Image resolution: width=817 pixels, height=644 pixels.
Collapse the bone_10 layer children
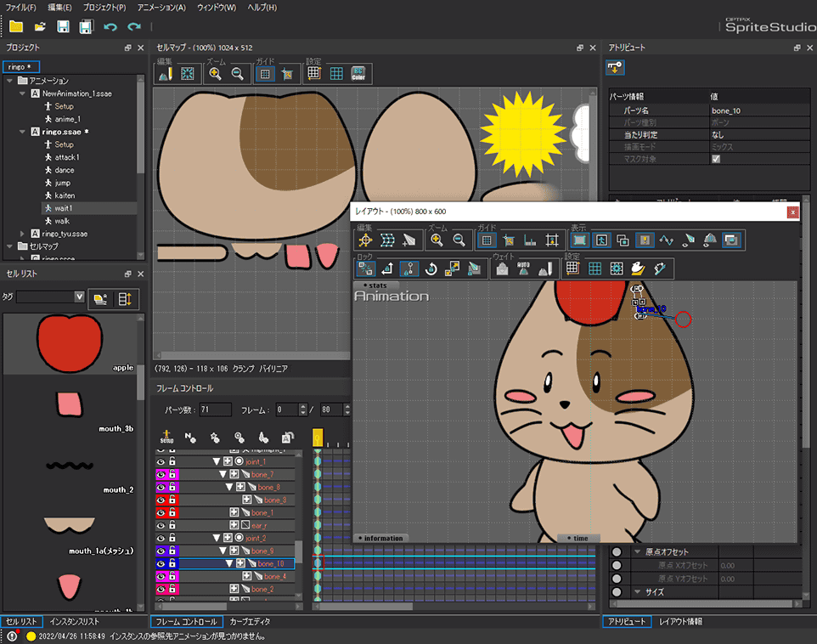coord(229,563)
